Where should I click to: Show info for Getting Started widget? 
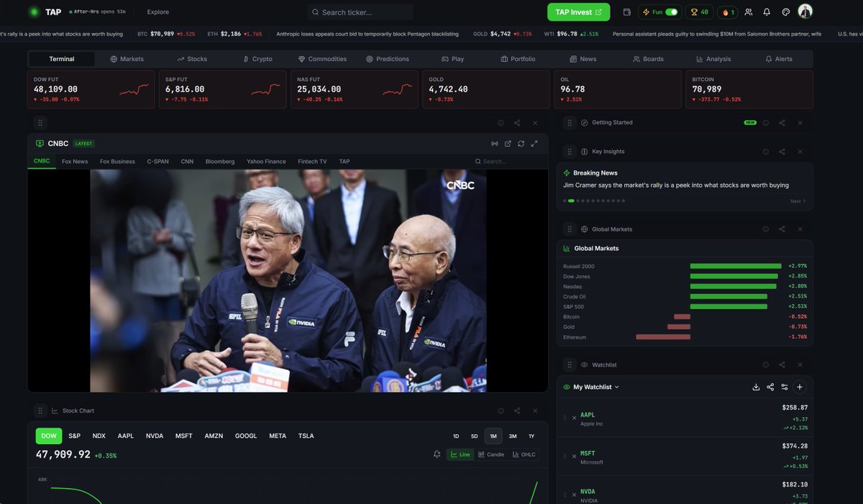point(765,123)
